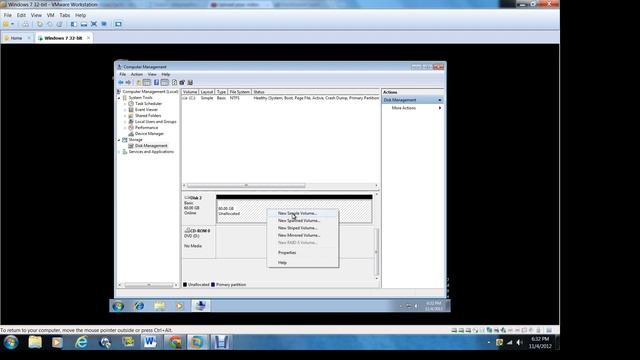The image size is (640, 360).
Task: Select Computer Management (Local) root node
Action: click(150, 92)
